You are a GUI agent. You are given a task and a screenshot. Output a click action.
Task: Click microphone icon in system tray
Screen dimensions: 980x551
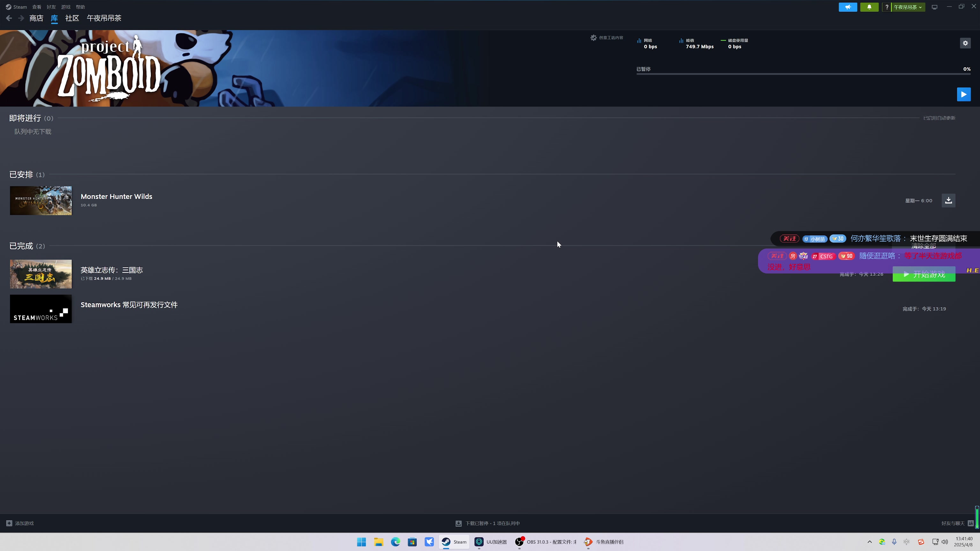(894, 542)
